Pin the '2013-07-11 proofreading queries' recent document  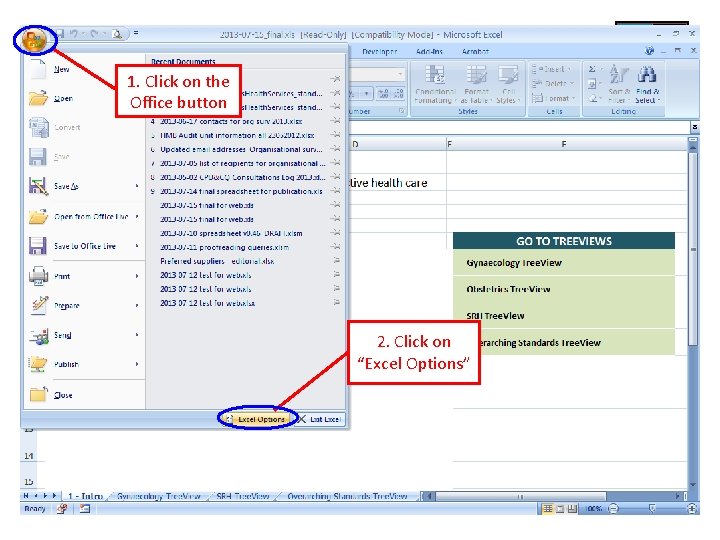click(x=336, y=247)
